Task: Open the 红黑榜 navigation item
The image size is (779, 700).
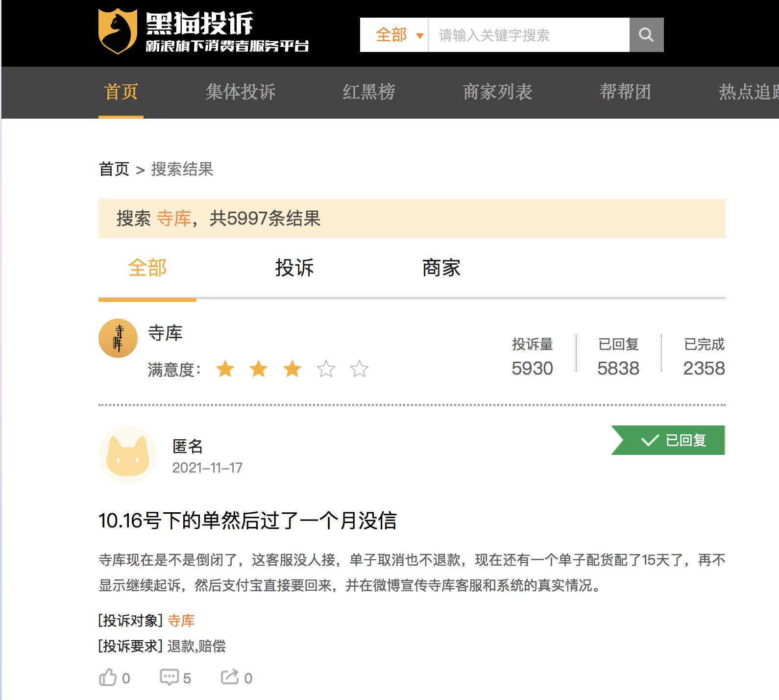Action: point(369,92)
